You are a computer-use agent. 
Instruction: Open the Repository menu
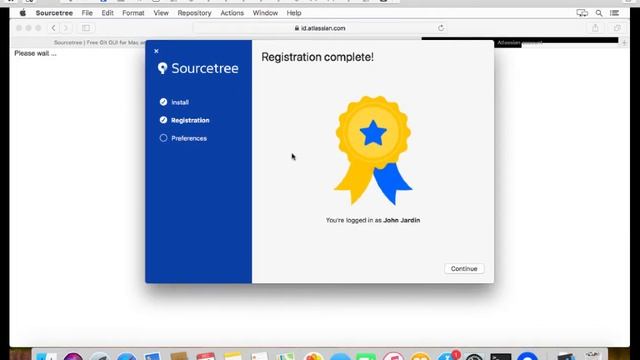coord(194,13)
